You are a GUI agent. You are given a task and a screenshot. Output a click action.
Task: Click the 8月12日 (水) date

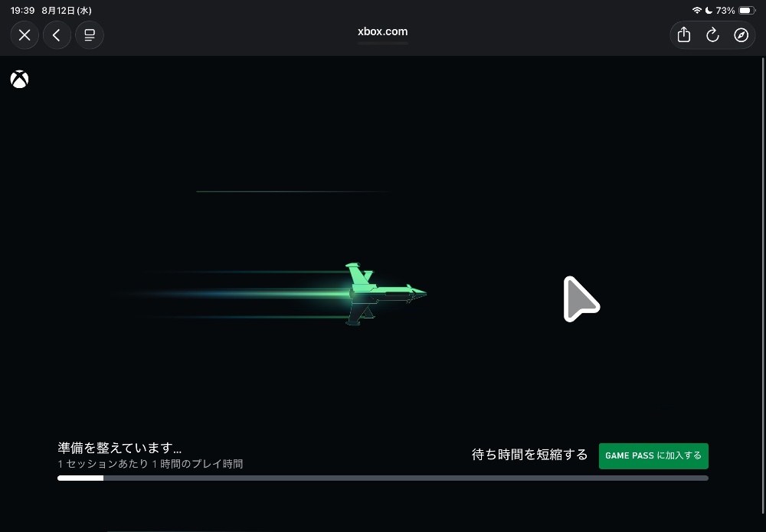67,10
